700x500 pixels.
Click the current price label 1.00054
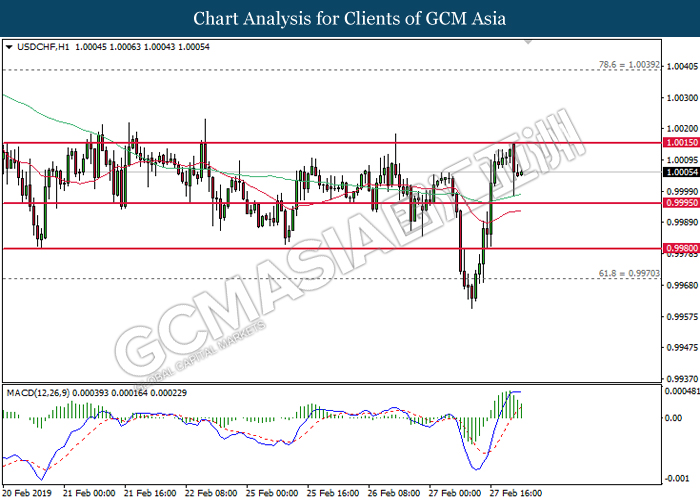681,172
